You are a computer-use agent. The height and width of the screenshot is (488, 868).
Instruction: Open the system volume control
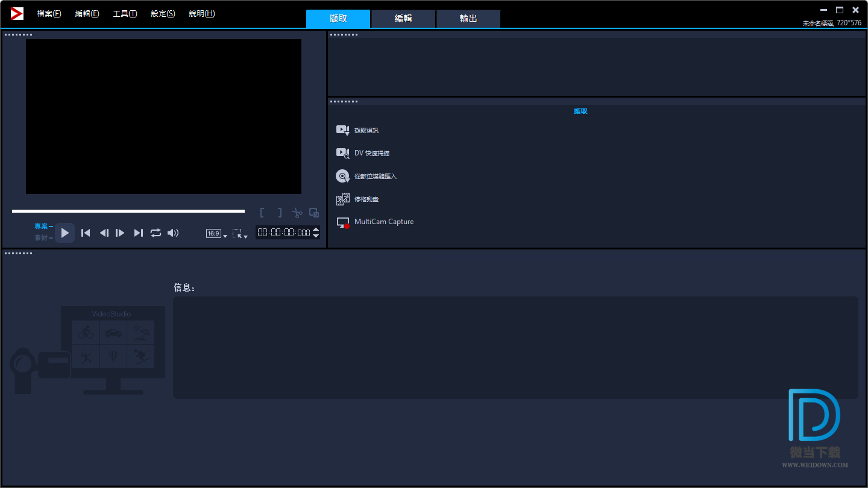[173, 233]
